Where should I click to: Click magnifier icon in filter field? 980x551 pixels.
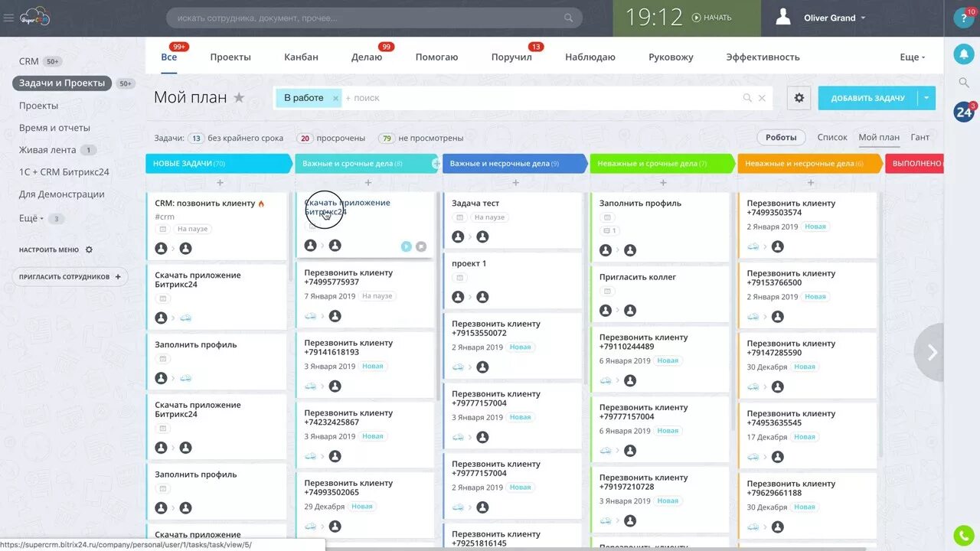point(747,98)
